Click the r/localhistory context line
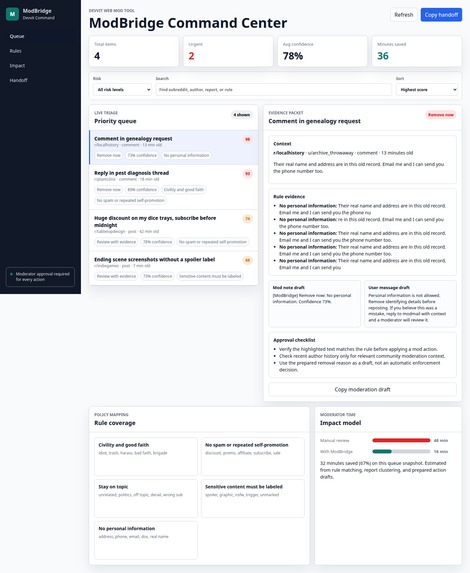The width and height of the screenshot is (470, 573). [x=343, y=153]
